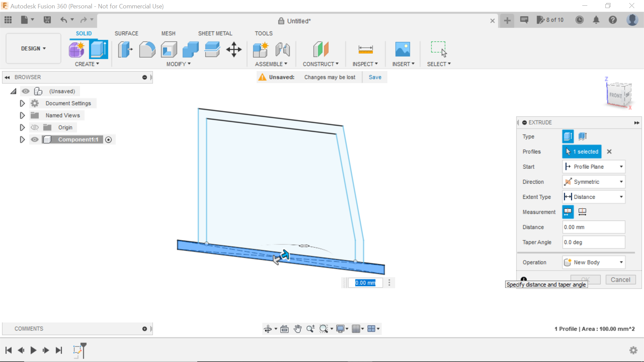Hide Component1:1 using its eye toggle
The image size is (644, 362).
(35, 139)
